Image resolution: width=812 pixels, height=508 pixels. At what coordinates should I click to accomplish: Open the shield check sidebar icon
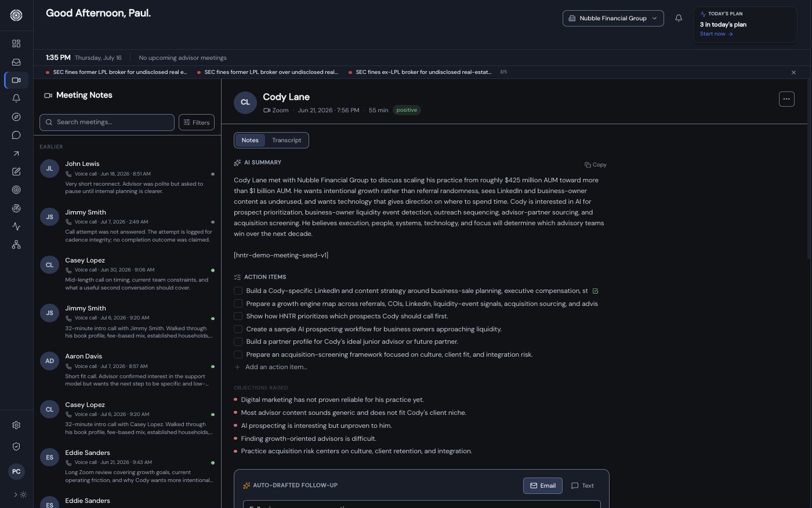click(16, 446)
